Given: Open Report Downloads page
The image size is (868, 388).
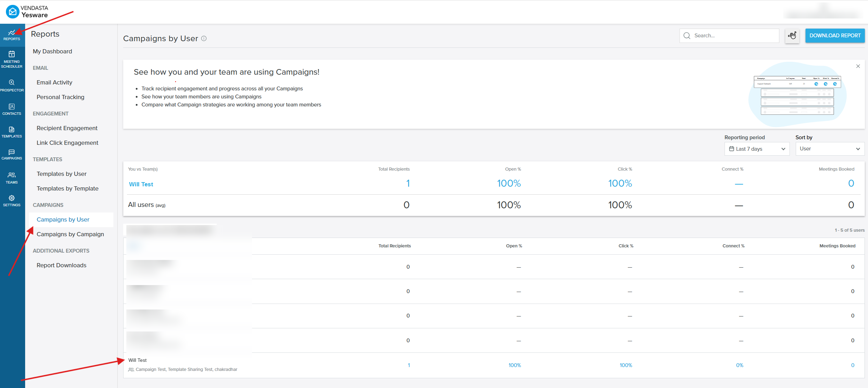Looking at the screenshot, I should 61,265.
